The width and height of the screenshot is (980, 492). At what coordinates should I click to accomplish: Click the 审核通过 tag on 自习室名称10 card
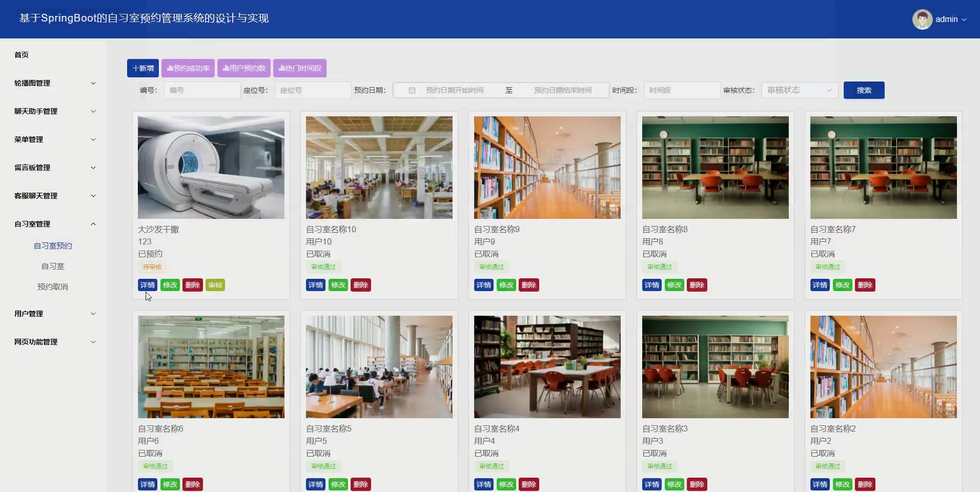pos(323,267)
